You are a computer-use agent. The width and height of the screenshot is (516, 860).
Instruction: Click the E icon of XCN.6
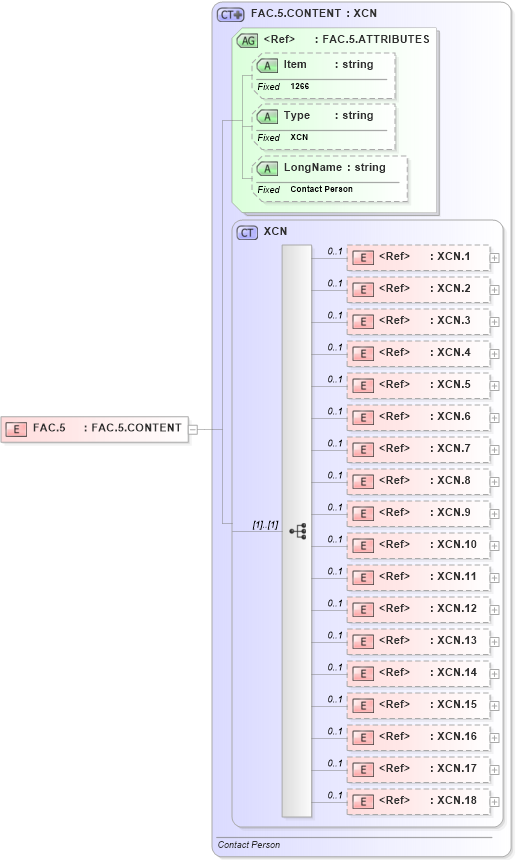coord(363,418)
